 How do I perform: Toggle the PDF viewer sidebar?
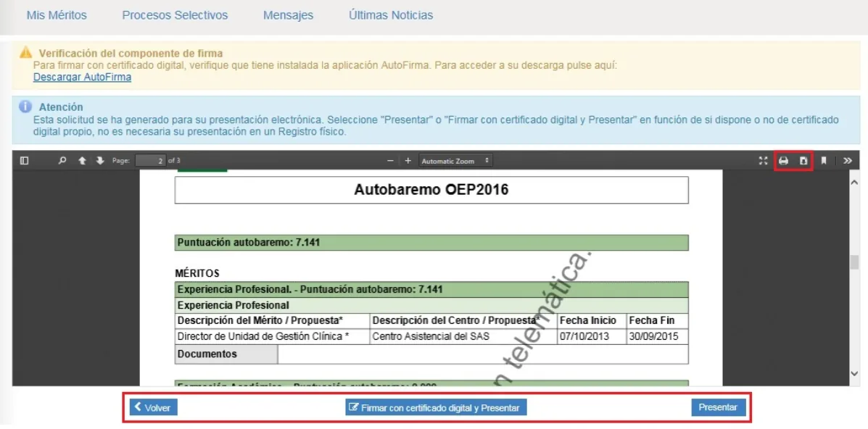pyautogui.click(x=24, y=161)
